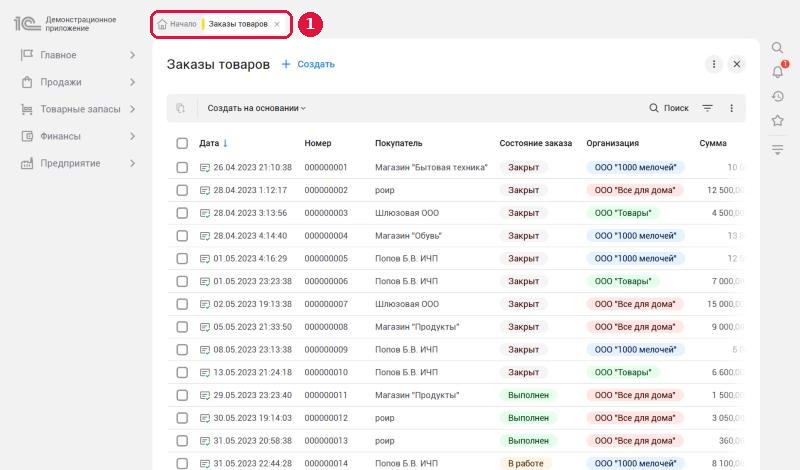Click sum 15 000,00 in order 000000007
The height and width of the screenshot is (470, 800).
coord(725,304)
